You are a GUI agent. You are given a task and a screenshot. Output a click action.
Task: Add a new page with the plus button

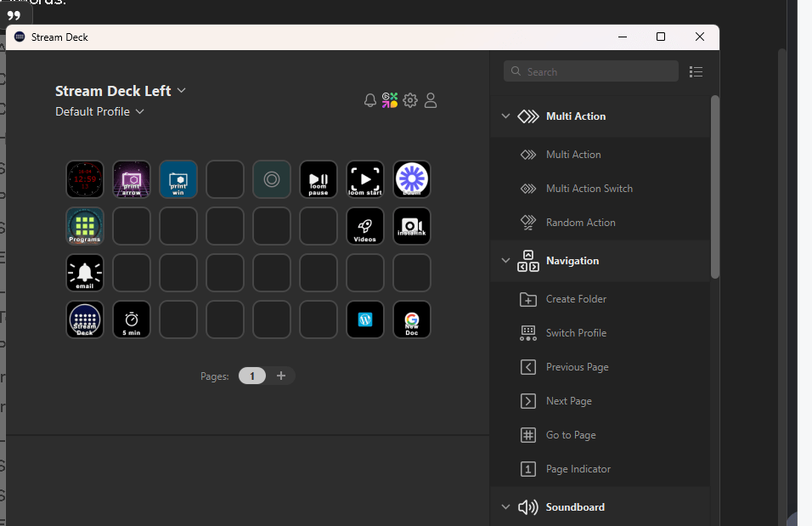[x=281, y=376]
